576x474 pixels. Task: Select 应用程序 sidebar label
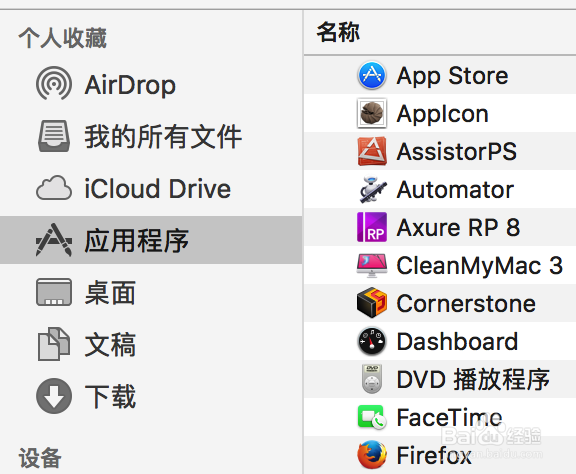coord(137,241)
